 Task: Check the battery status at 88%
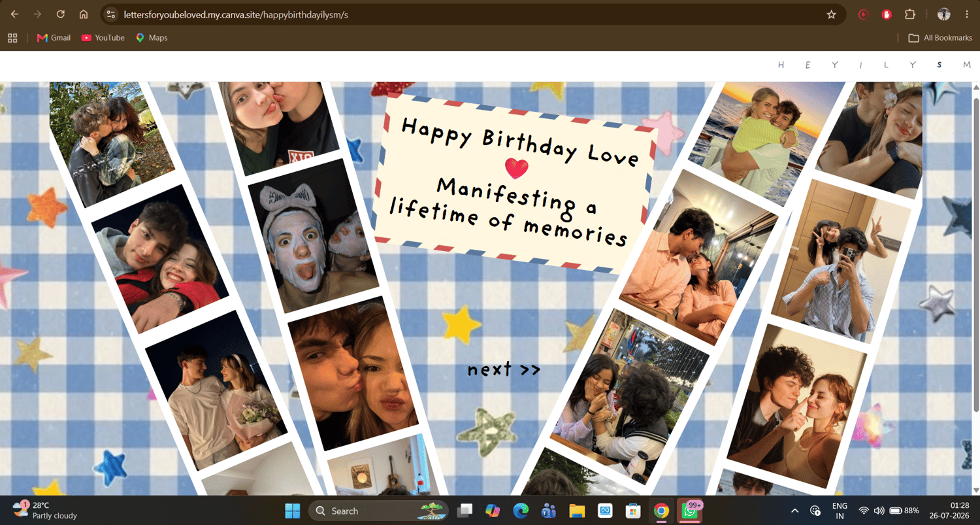(x=904, y=511)
